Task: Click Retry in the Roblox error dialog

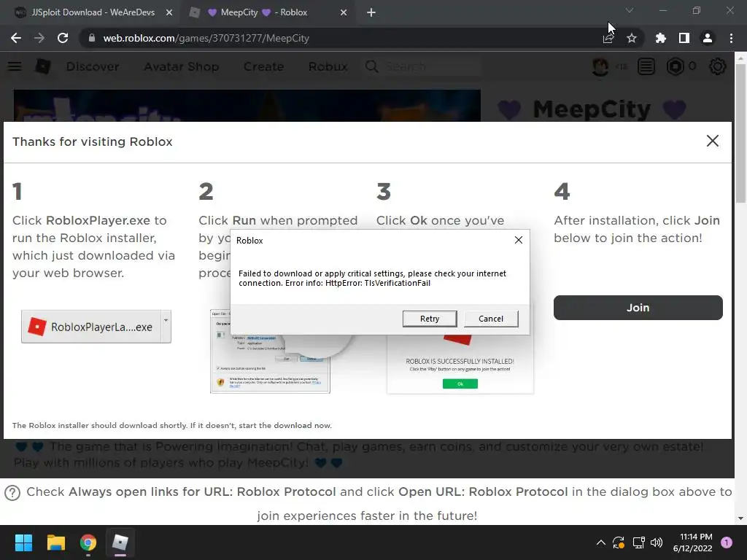Action: coord(430,319)
